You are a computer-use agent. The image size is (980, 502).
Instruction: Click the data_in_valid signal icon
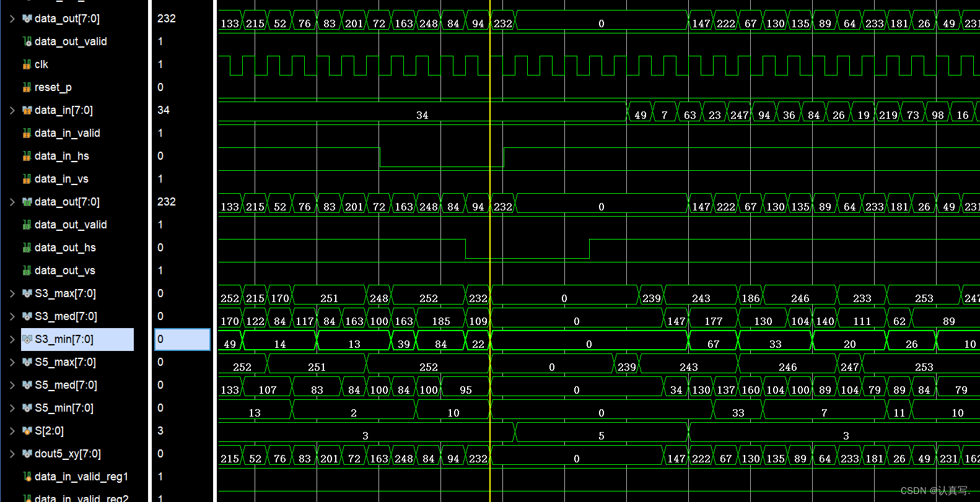pos(27,133)
